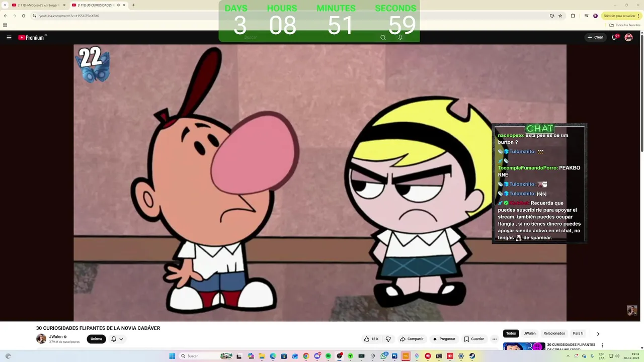This screenshot has width=644, height=362.
Task: Open File Explorer from the taskbar
Action: (262, 356)
